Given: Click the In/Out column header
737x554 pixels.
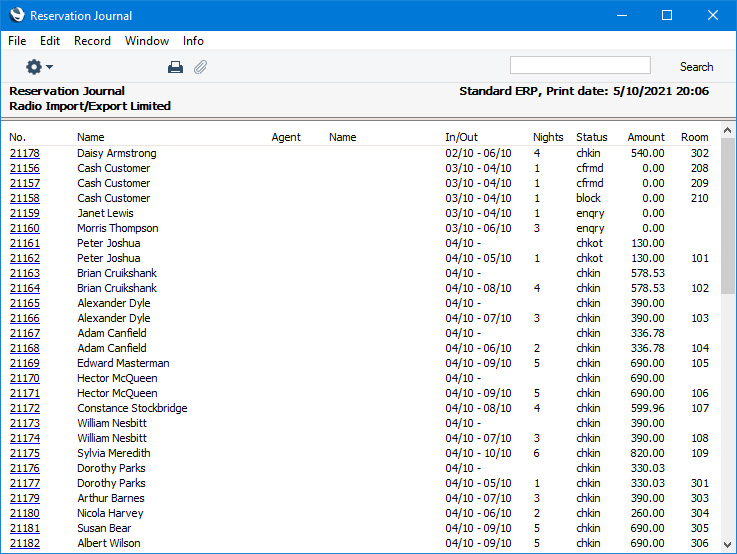Looking at the screenshot, I should 461,137.
